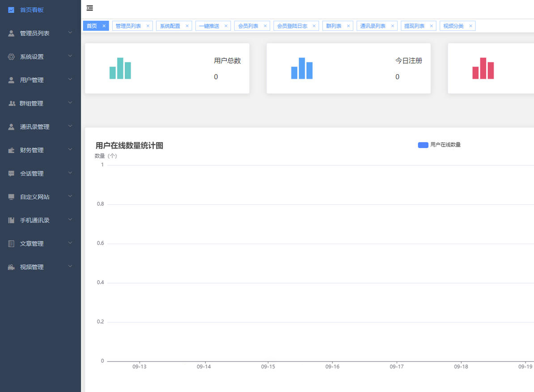This screenshot has height=392, width=534.
Task: Click the 视频管理 camera icon
Action: pyautogui.click(x=11, y=267)
